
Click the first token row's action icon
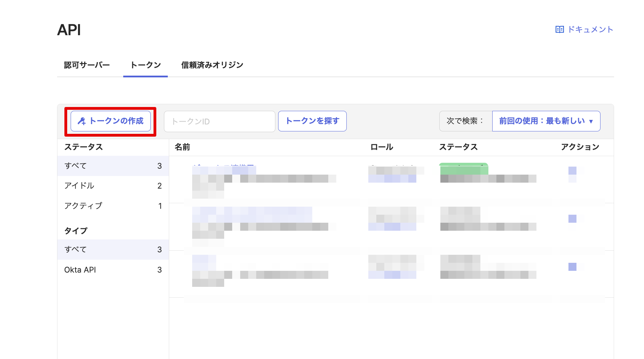point(572,170)
